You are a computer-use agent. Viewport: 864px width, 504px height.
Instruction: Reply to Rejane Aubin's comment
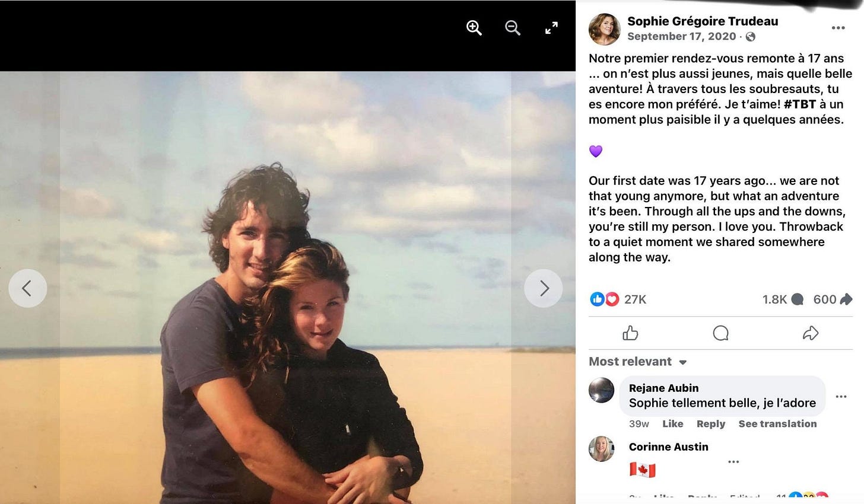[x=711, y=424]
